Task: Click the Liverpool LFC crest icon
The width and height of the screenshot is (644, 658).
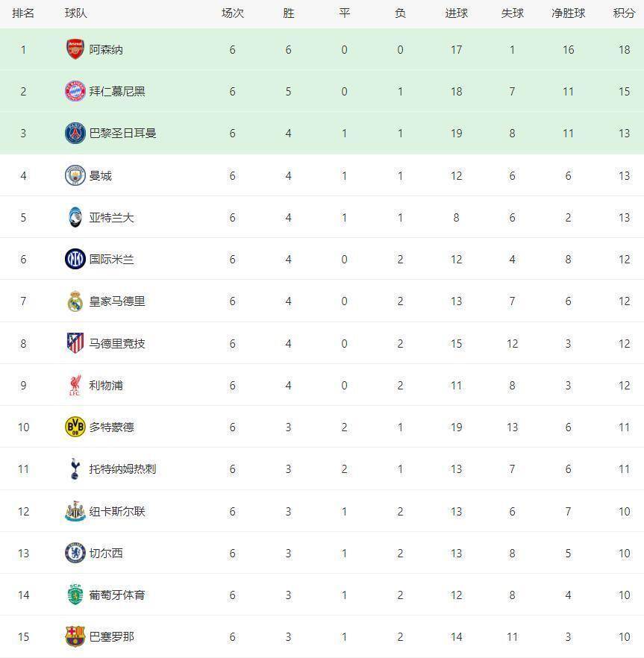Action: (x=75, y=386)
